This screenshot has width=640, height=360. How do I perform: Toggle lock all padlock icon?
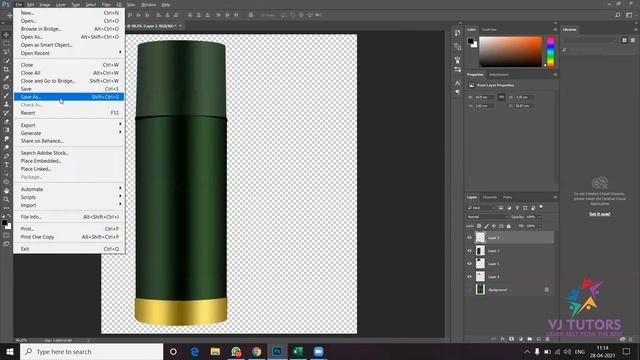[509, 226]
